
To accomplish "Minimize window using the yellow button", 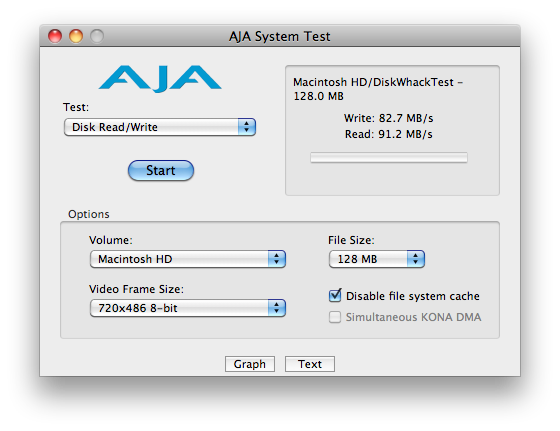I will coord(76,36).
